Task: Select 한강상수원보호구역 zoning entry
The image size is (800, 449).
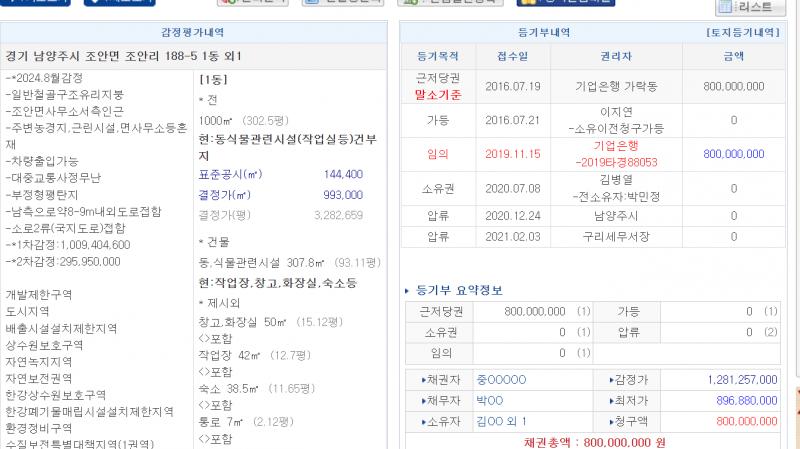Action: (56, 395)
